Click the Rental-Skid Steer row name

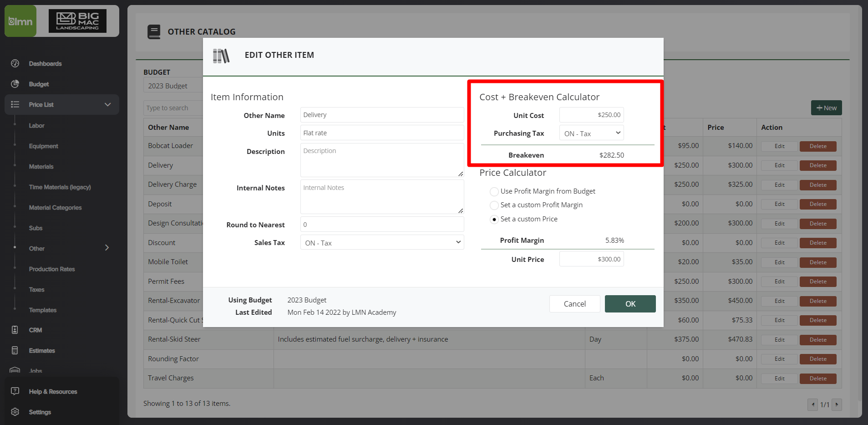pos(174,339)
